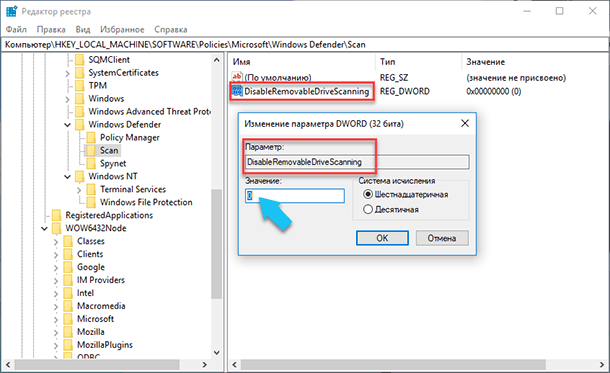610x373 pixels.
Task: Open the Избранное menu
Action: pyautogui.click(x=122, y=30)
